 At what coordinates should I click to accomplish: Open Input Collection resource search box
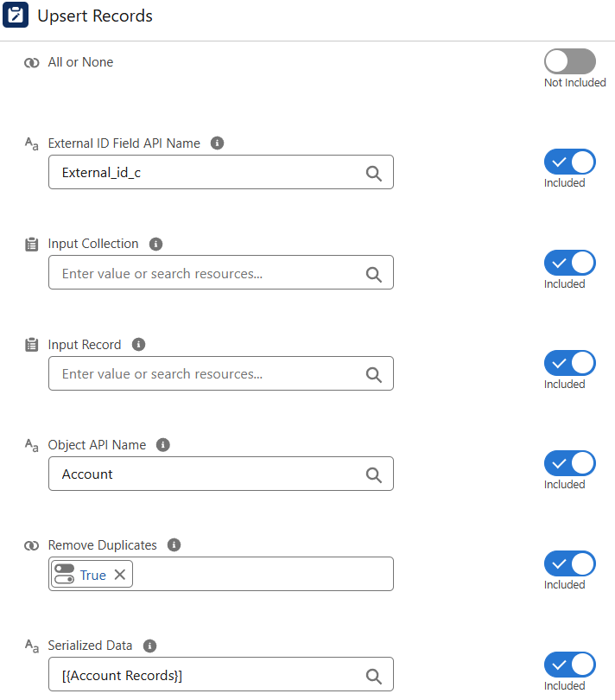[x=207, y=273]
